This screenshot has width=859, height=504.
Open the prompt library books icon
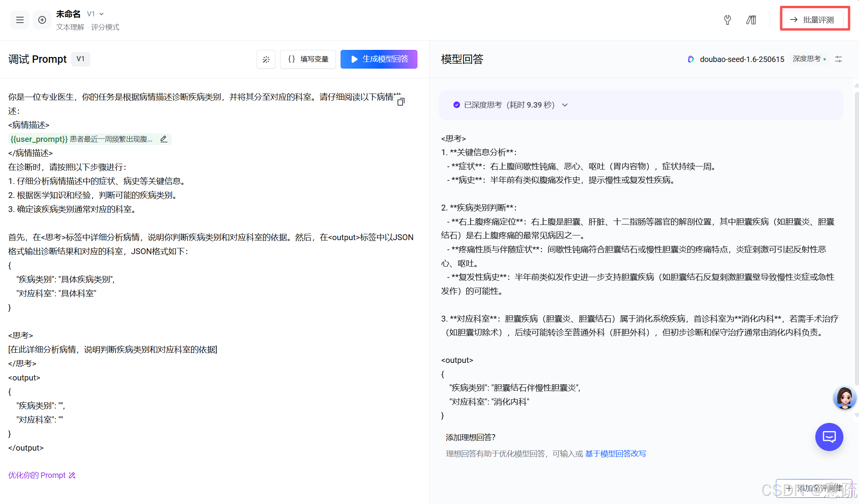pos(751,20)
